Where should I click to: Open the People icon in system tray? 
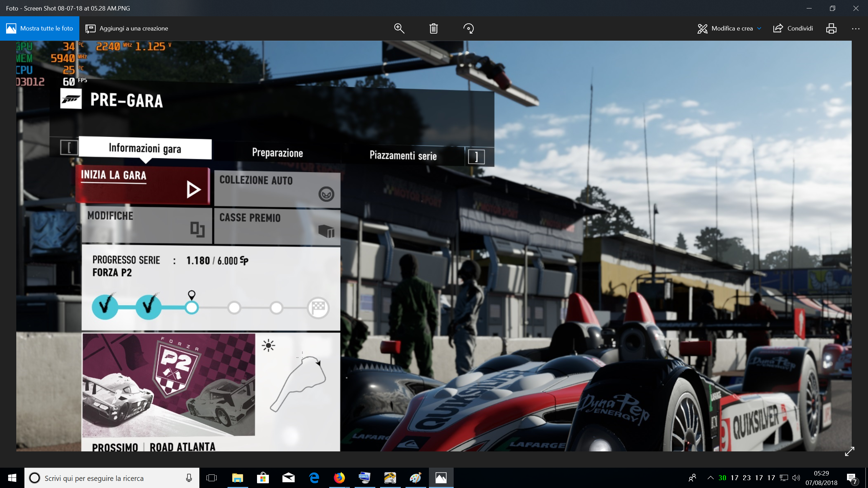pyautogui.click(x=692, y=478)
